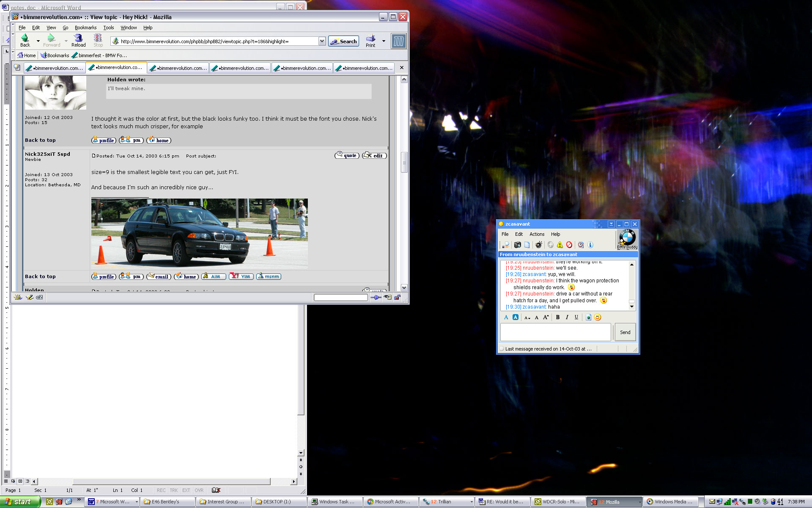Expand the Back button history arrow
This screenshot has width=812, height=508.
38,41
